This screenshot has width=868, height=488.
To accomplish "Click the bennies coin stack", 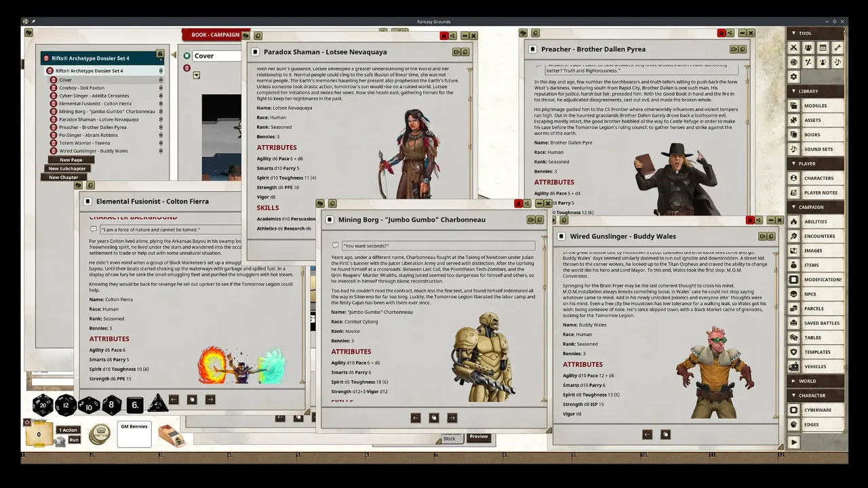I will 100,434.
